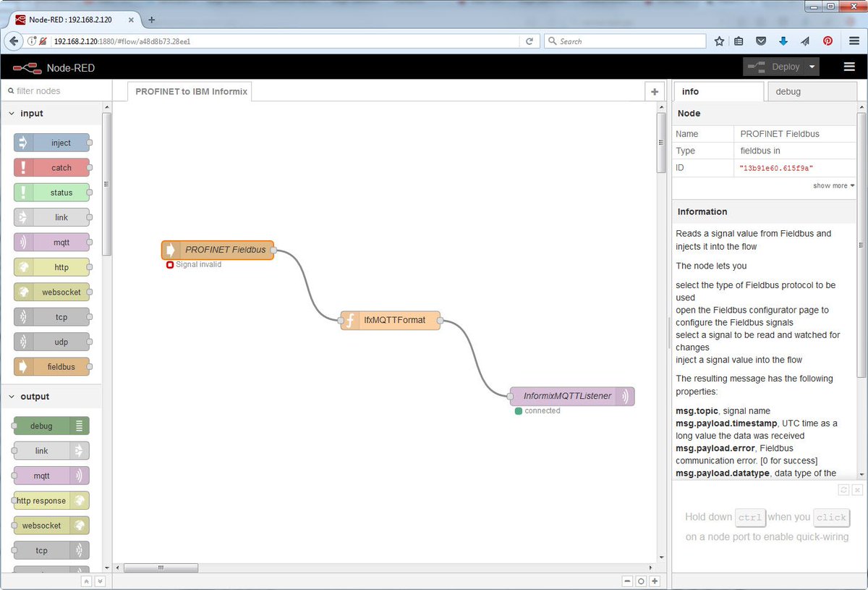Click the Pinterest toolbar icon
Viewport: 868px width, 590px height.
pyautogui.click(x=827, y=41)
